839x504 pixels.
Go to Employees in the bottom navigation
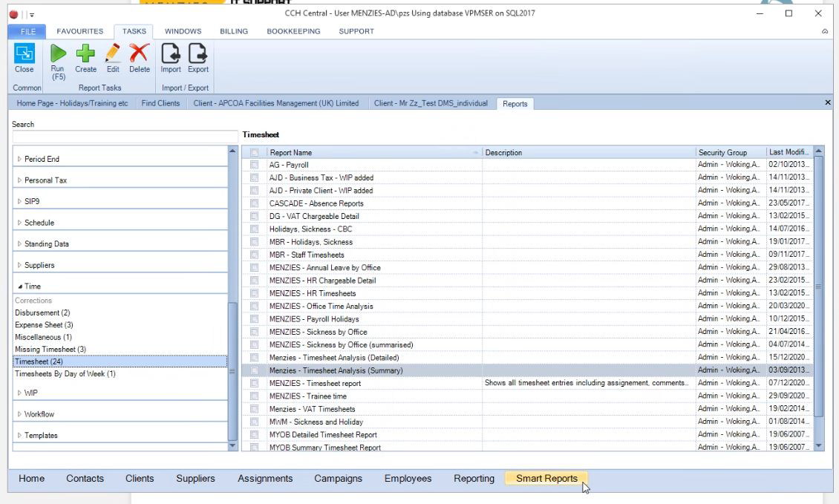pyautogui.click(x=408, y=479)
